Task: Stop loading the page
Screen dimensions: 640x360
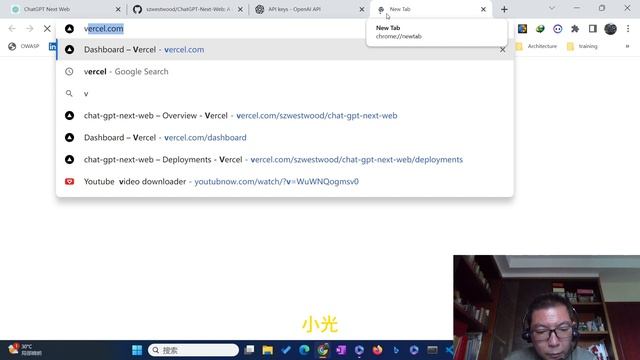Action: click(47, 29)
